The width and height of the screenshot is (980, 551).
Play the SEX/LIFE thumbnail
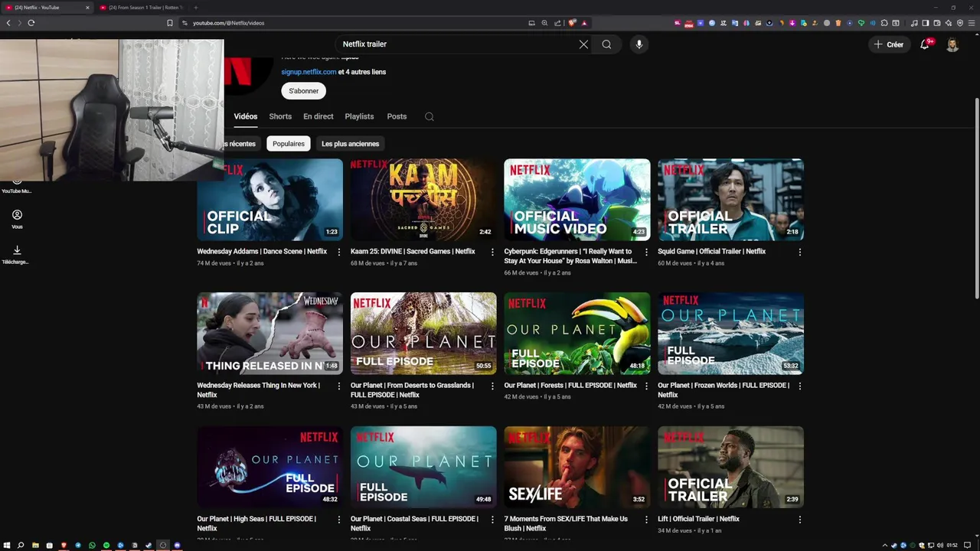[577, 468]
